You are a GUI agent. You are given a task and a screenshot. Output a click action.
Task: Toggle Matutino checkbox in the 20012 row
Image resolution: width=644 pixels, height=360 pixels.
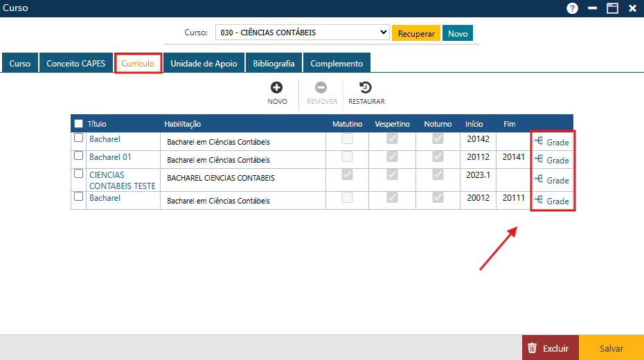[347, 198]
